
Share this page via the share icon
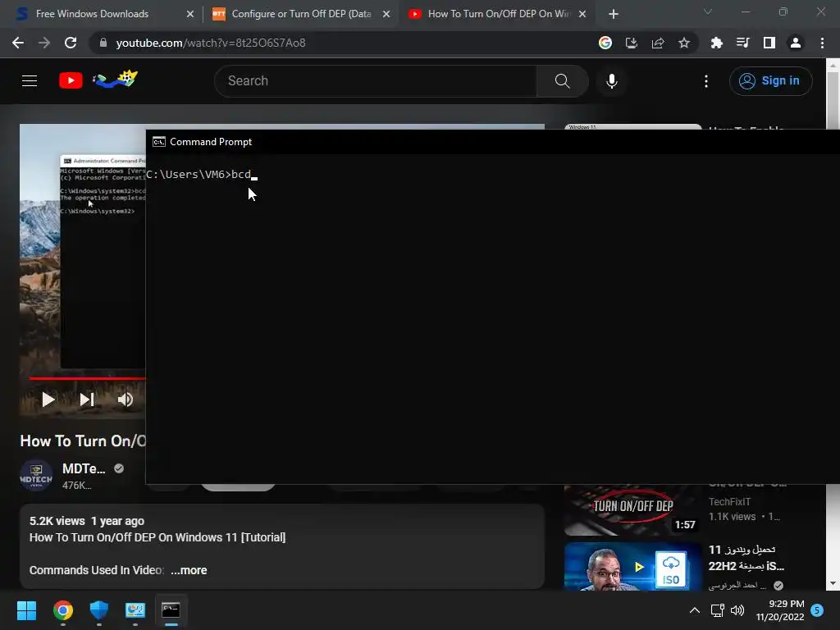coord(657,43)
